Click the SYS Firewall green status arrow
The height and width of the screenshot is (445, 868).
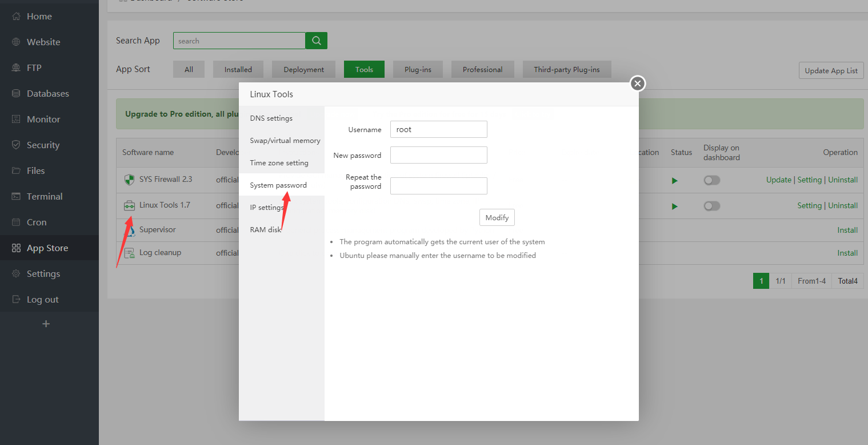tap(675, 180)
